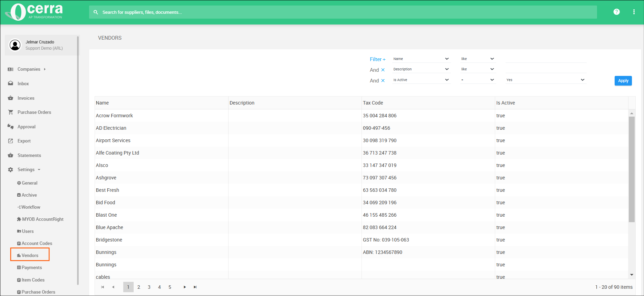The image size is (644, 296).
Task: Open the Name field filter dropdown
Action: pos(421,59)
